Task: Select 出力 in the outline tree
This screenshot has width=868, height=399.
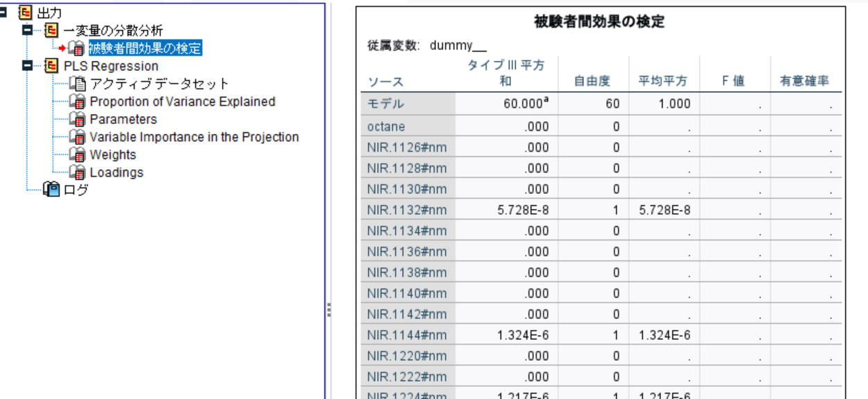Action: [x=49, y=12]
